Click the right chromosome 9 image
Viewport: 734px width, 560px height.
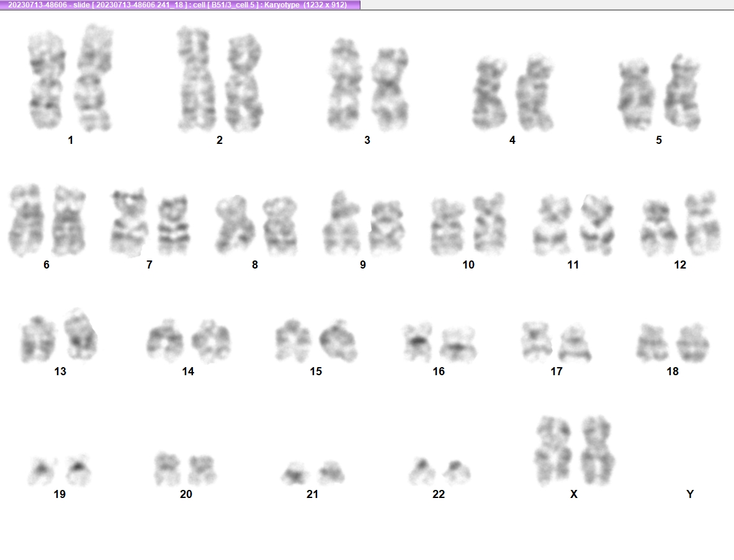[x=387, y=228]
